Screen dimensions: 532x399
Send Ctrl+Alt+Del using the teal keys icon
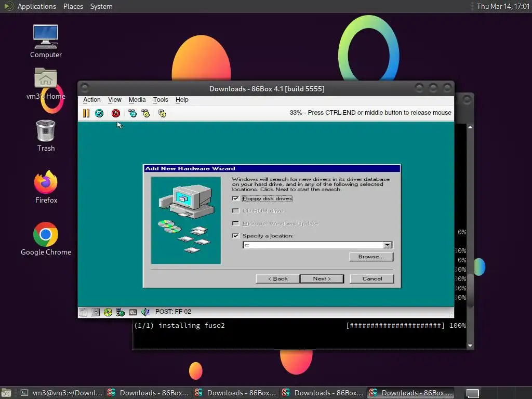pos(132,113)
